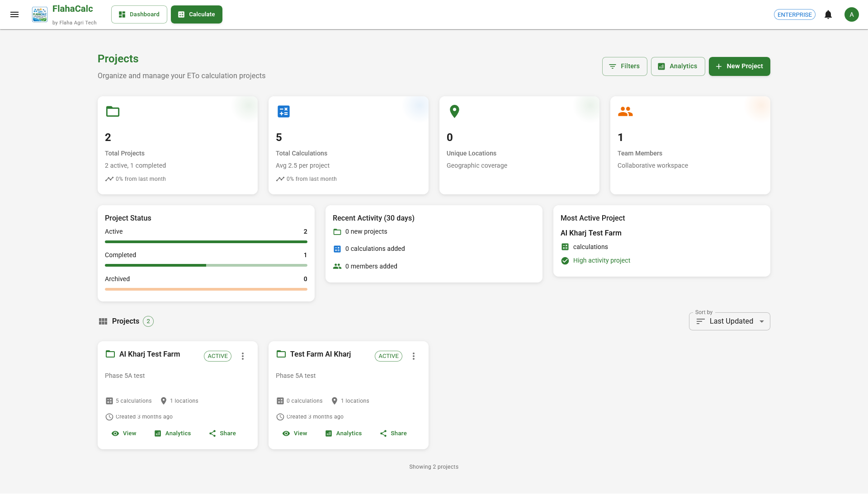Click ACTIVE badge on Test Farm Al Kharj
This screenshot has height=494, width=868.
[389, 356]
